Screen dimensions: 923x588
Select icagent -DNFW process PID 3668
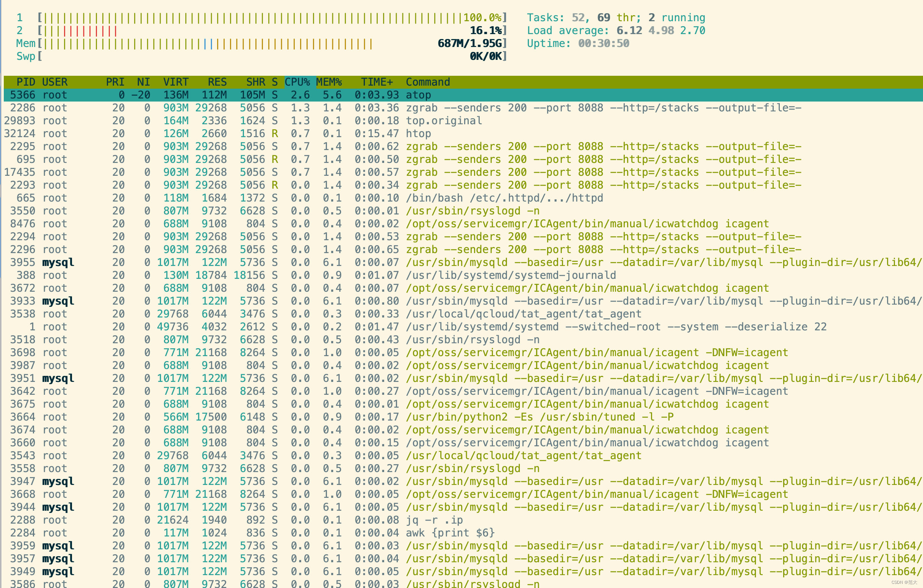(463, 494)
